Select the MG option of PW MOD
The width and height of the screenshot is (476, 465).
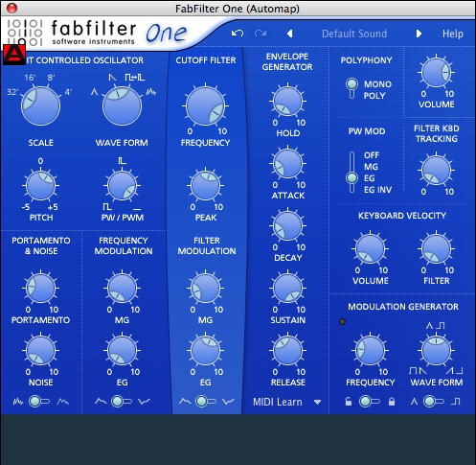[x=371, y=167]
